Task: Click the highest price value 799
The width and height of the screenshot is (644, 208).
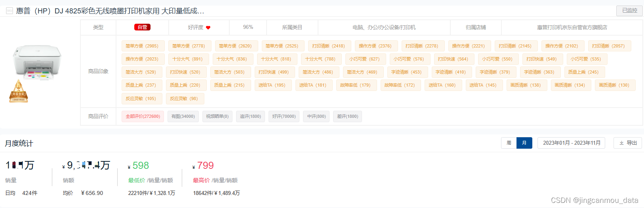Action: coord(206,166)
